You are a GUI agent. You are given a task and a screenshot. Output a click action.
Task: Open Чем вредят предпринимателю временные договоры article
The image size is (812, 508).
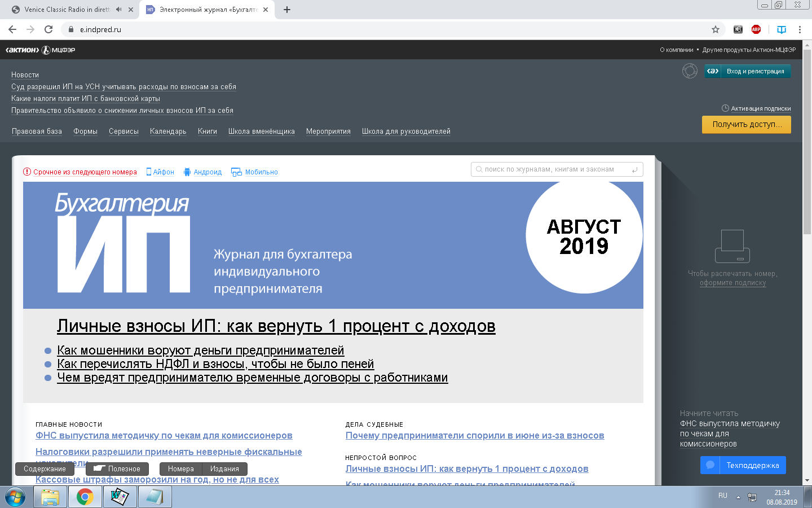[x=253, y=378]
